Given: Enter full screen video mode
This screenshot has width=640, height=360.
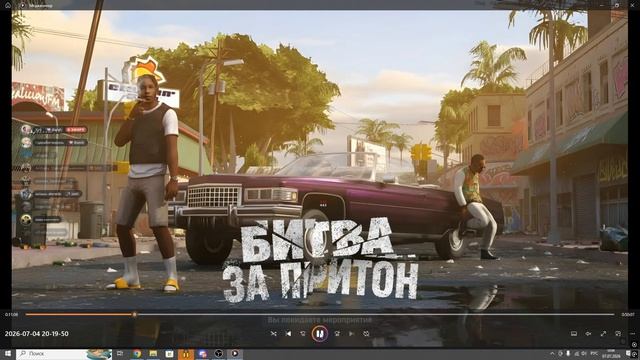Looking at the screenshot, I should coord(603,333).
